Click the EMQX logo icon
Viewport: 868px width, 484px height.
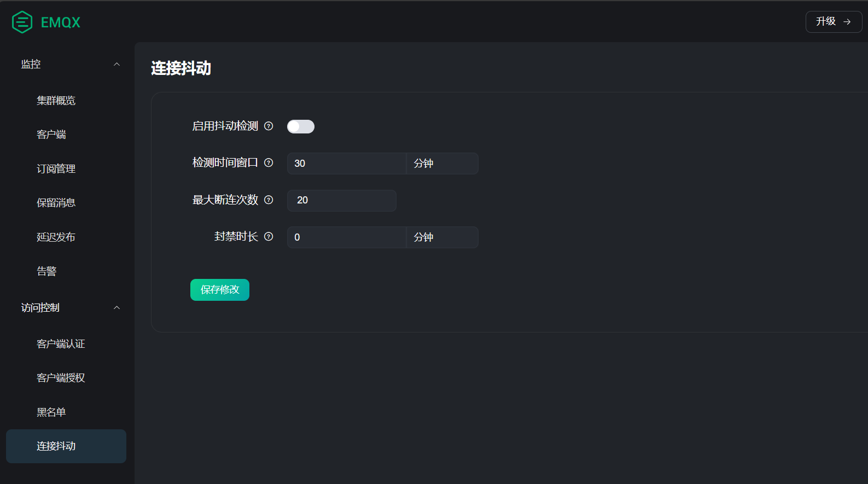coord(22,22)
